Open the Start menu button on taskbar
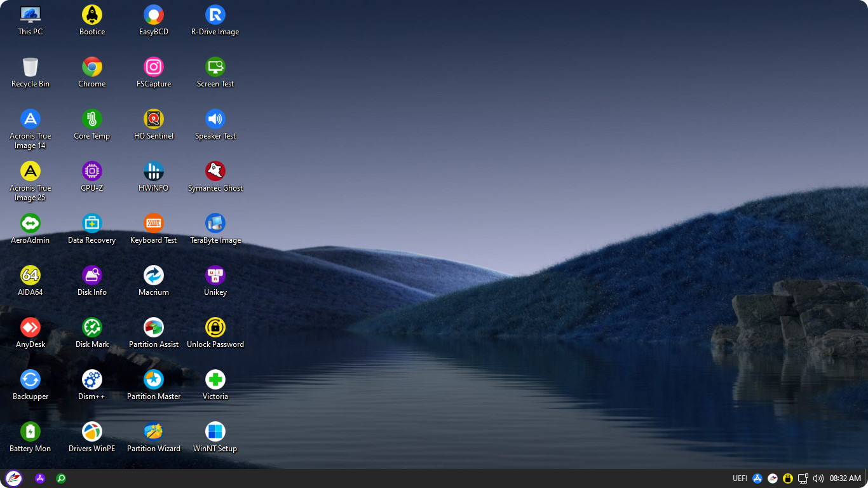Image resolution: width=868 pixels, height=488 pixels. (13, 478)
